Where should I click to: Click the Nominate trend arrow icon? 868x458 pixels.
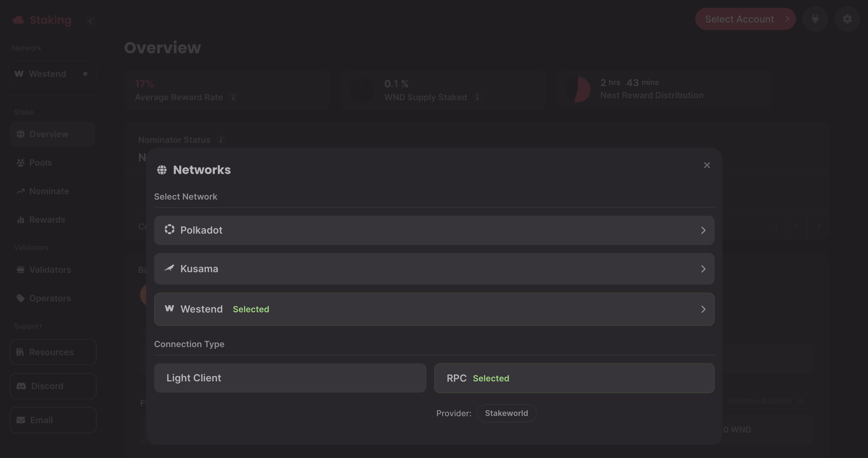point(20,191)
